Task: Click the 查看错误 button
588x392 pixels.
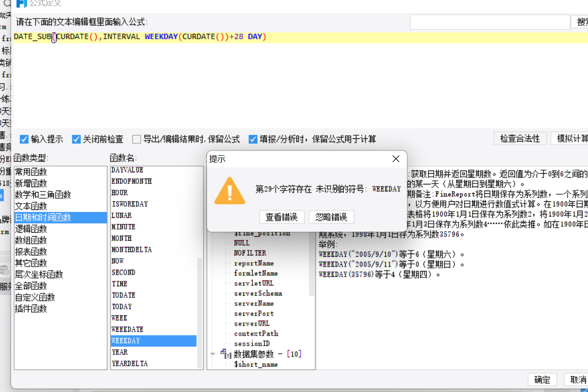Action: (282, 217)
